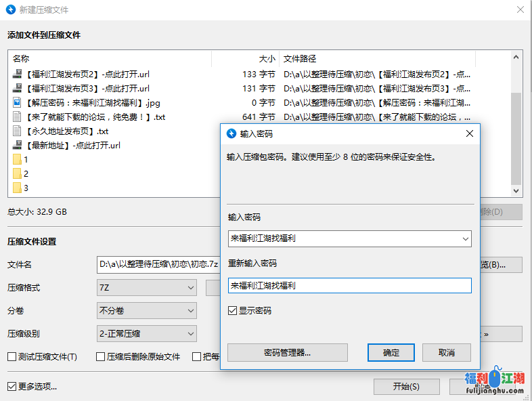This screenshot has height=401, width=532.
Task: Click 确定 to confirm the password
Action: (391, 353)
